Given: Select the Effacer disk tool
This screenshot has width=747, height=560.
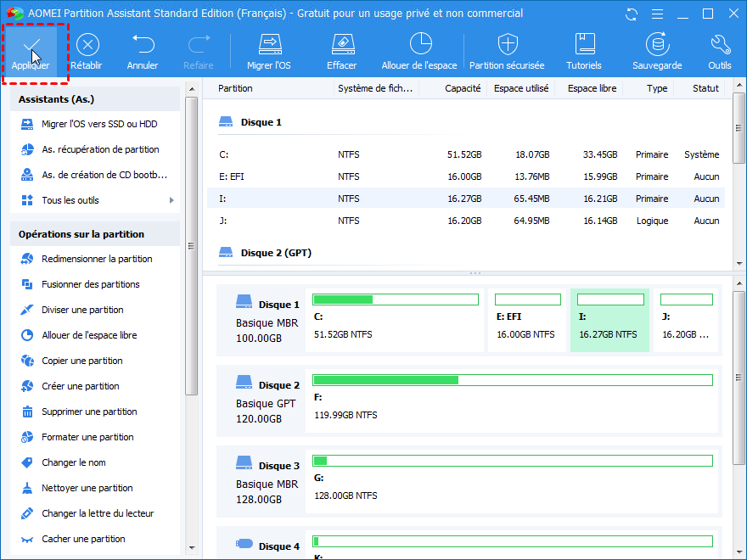Looking at the screenshot, I should pos(341,45).
